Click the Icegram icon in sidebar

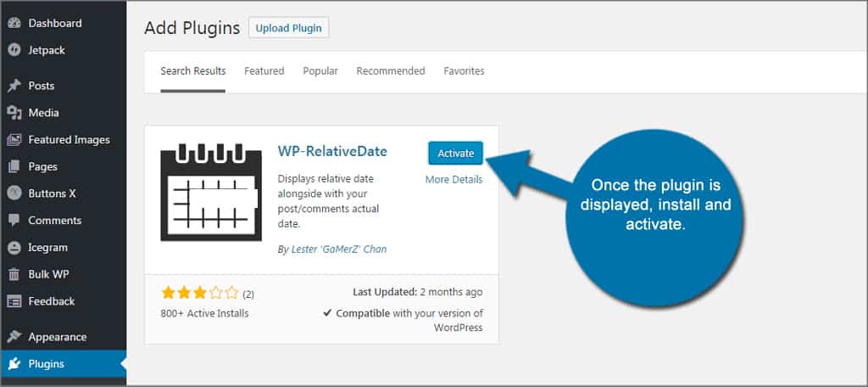[14, 247]
